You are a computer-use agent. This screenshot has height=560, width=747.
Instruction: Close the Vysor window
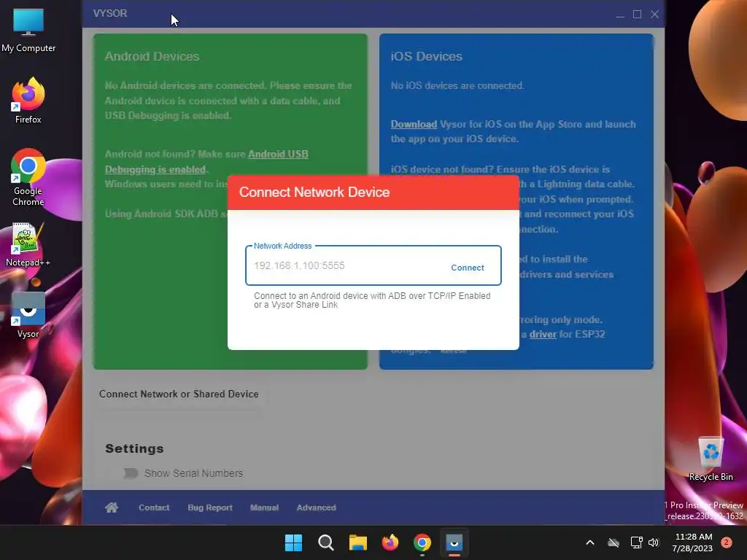(654, 15)
